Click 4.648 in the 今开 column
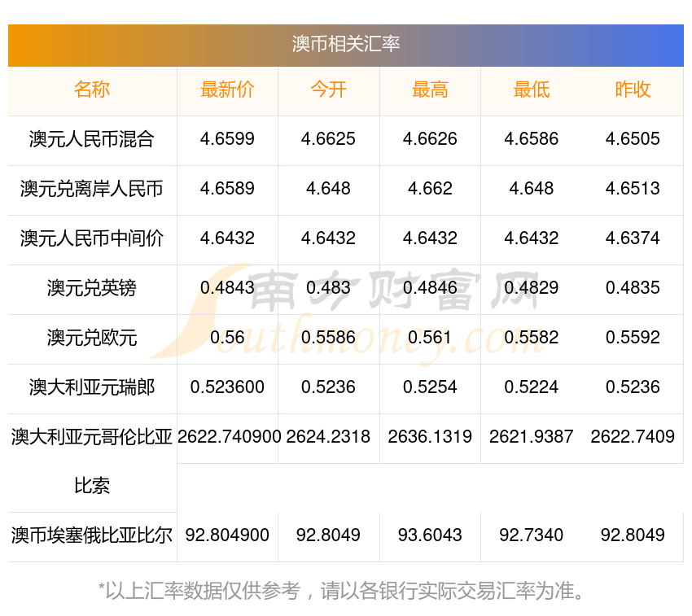Image resolution: width=692 pixels, height=616 pixels. [x=328, y=189]
